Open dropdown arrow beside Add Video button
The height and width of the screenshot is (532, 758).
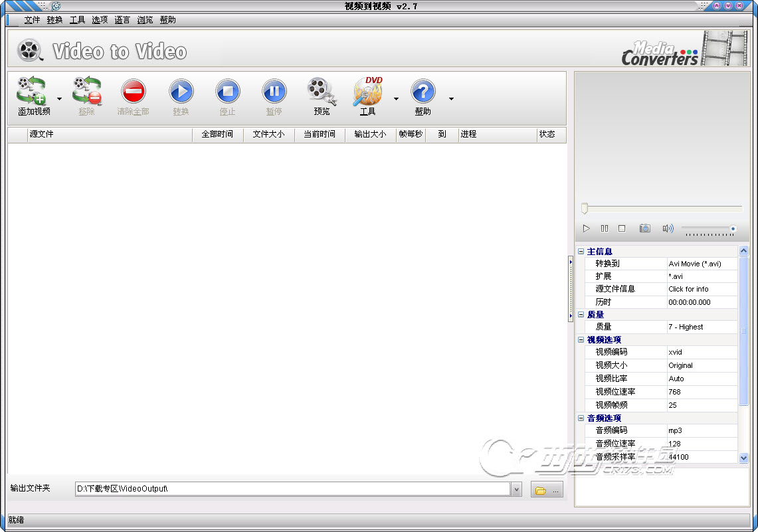59,99
